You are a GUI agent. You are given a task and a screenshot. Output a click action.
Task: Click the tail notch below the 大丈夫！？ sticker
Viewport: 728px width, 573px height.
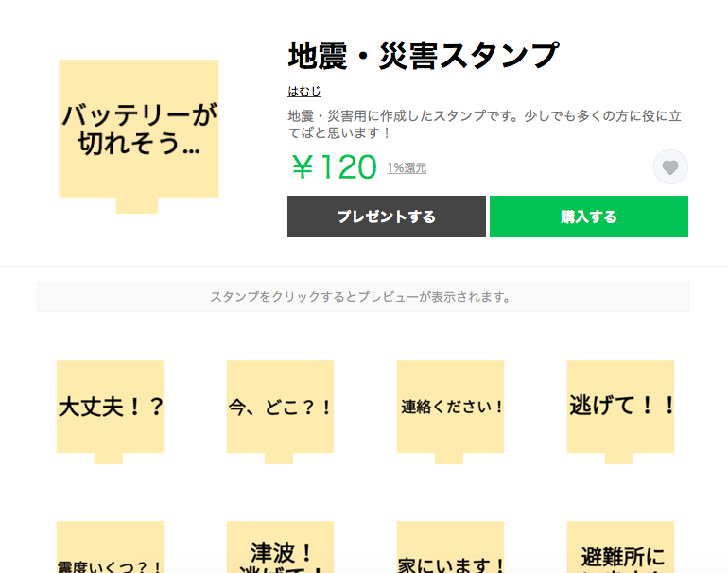coord(109,459)
